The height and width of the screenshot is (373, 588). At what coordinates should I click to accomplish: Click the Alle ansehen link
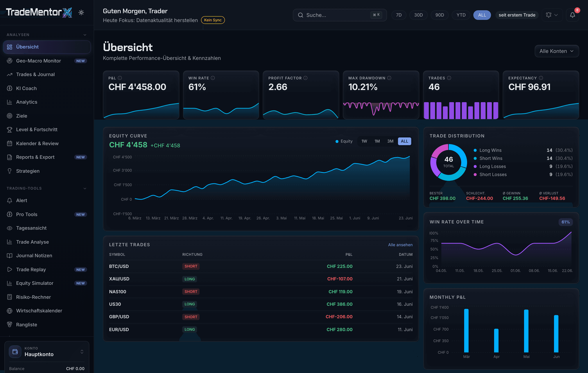(x=400, y=245)
